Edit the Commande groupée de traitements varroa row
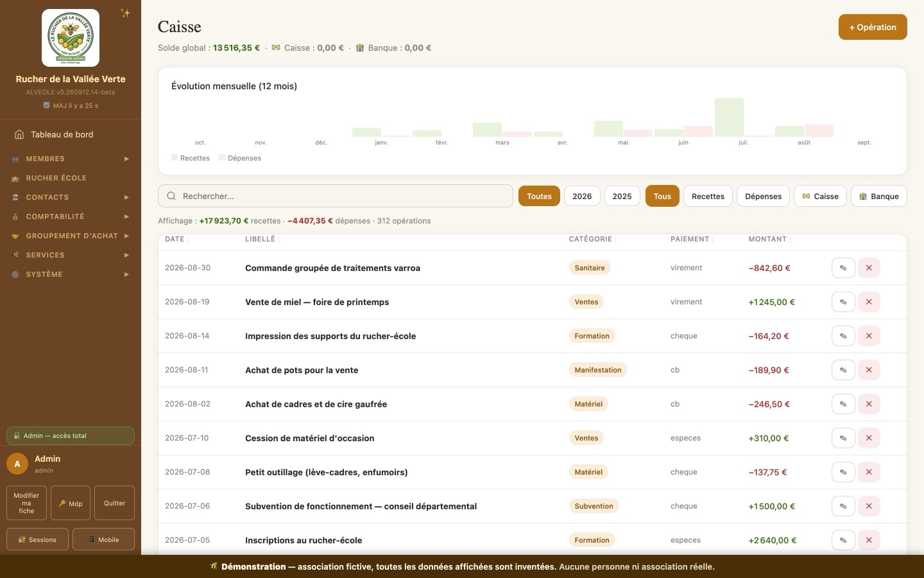924x578 pixels. pos(843,268)
